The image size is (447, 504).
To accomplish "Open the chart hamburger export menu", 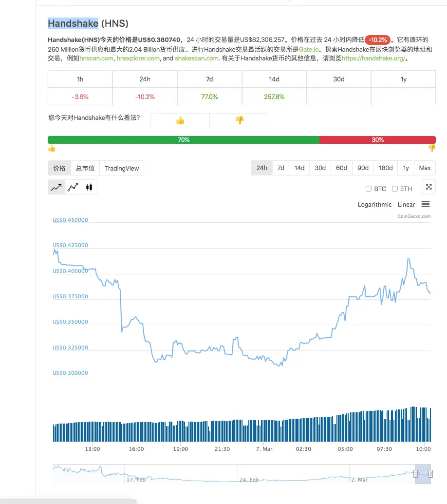I will click(x=426, y=204).
